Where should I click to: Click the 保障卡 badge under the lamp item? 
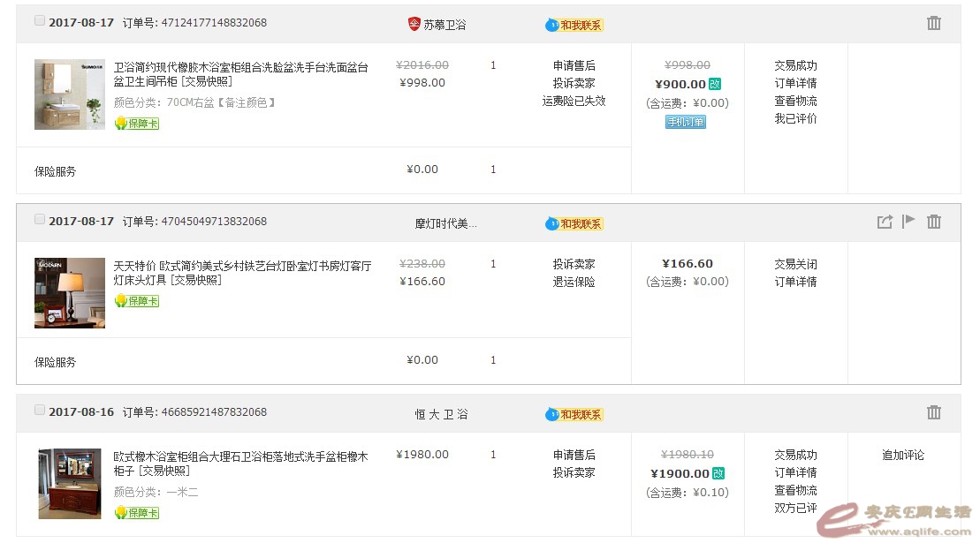(x=137, y=301)
